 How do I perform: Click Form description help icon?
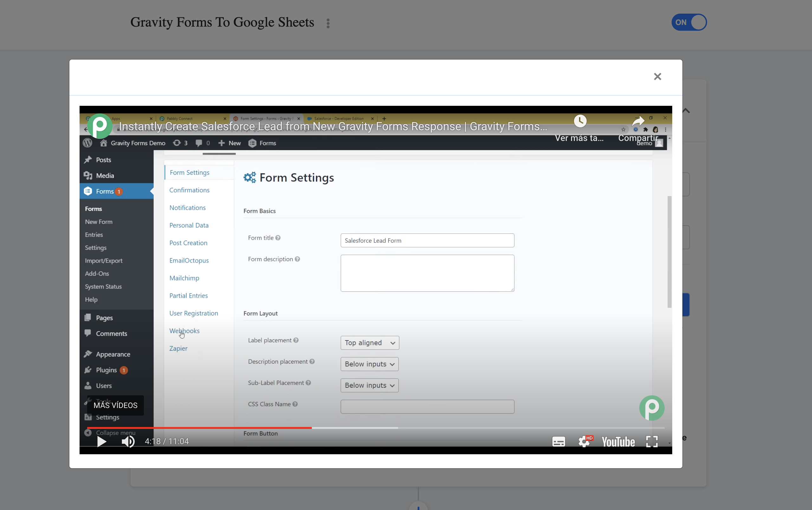297,259
